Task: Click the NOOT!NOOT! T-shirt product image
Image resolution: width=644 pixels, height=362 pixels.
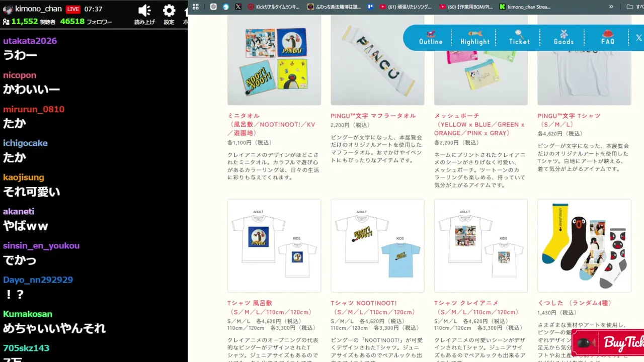Action: click(x=377, y=245)
